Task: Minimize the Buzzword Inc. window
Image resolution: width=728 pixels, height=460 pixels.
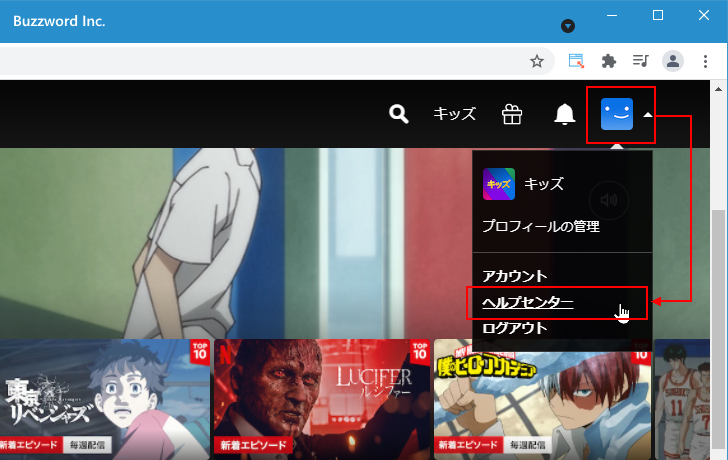Action: (612, 16)
